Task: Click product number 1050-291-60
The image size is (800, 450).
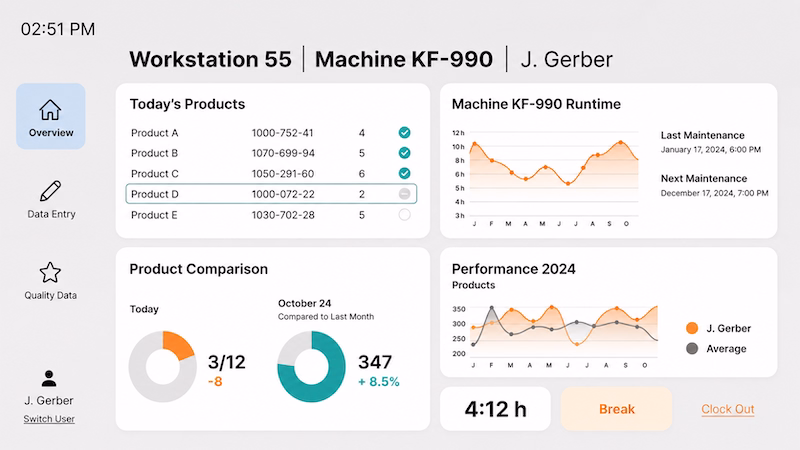Action: [x=283, y=174]
